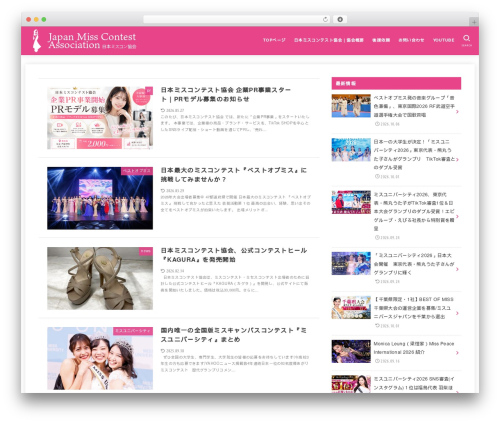Click arrow beside Monica Leung sidebar article
500x423 pixels.
tap(457, 353)
